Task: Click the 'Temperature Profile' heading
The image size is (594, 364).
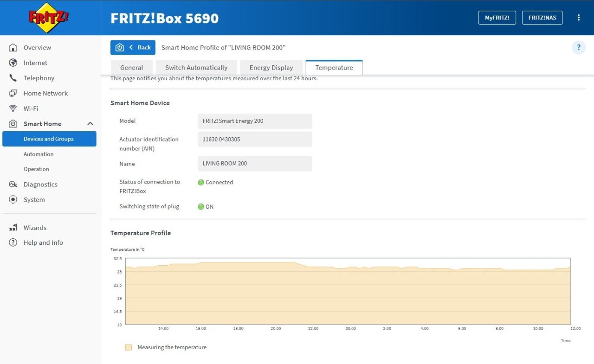Action: 141,233
